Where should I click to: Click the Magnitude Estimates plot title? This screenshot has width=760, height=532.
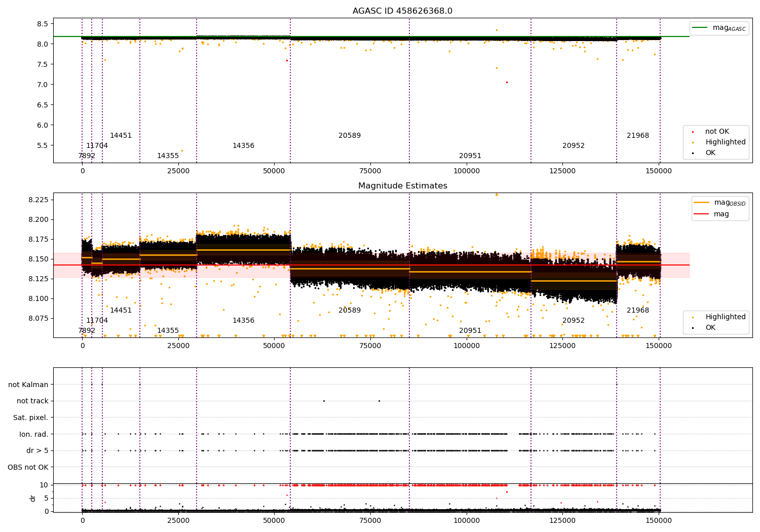402,186
